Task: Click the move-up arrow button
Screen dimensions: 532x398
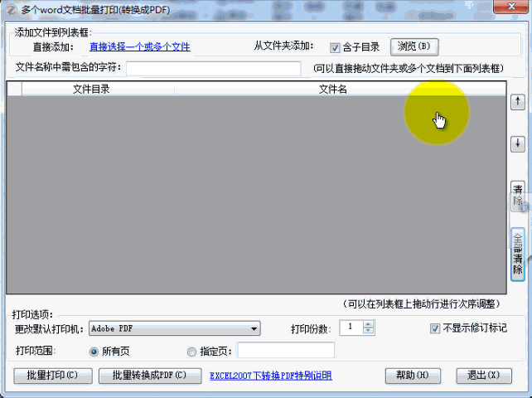Action: tap(518, 102)
